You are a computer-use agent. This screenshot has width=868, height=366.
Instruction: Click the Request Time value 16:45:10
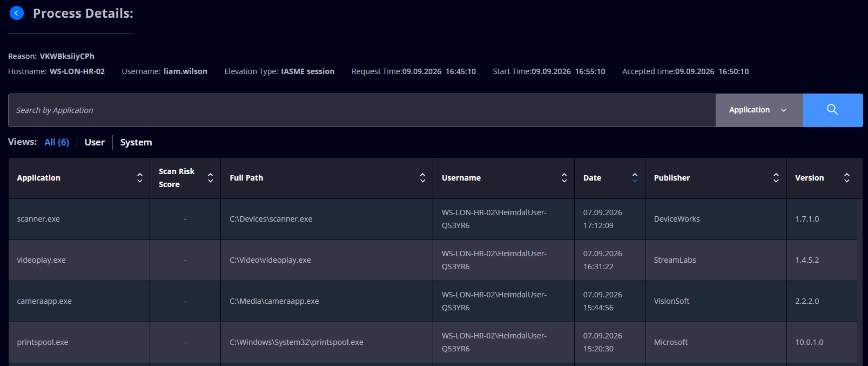(x=461, y=71)
